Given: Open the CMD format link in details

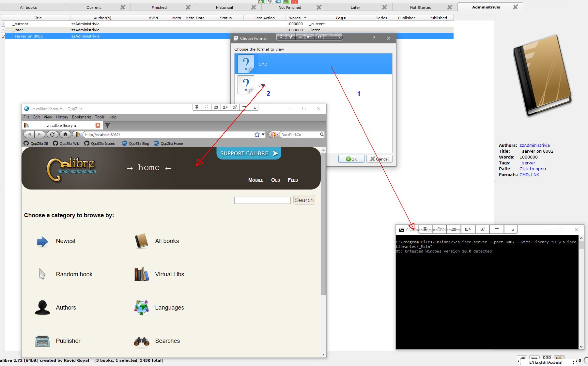Looking at the screenshot, I should (x=524, y=175).
